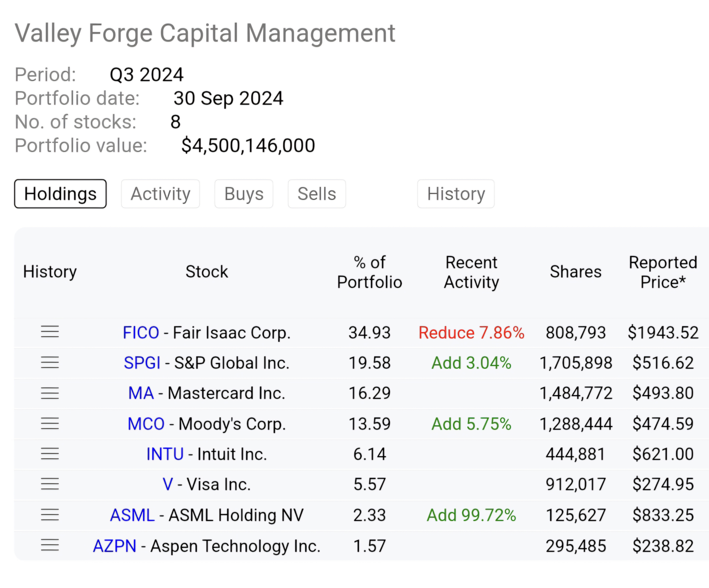
Task: Select the Holdings tab
Action: point(60,194)
